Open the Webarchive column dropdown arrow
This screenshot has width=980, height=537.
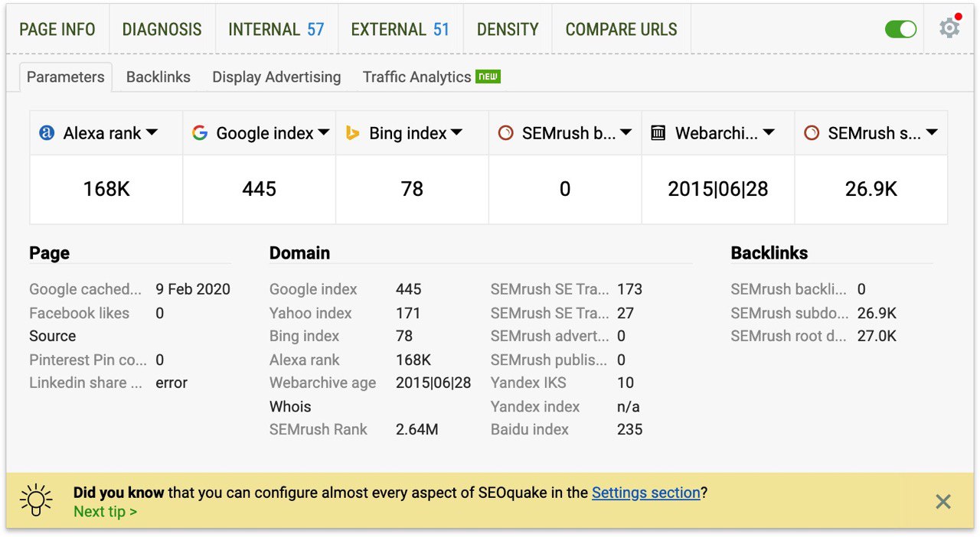click(769, 133)
